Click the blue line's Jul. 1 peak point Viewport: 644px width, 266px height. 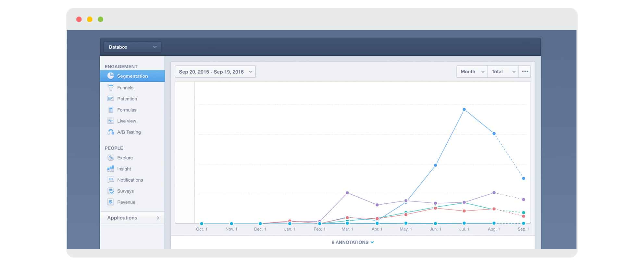464,110
